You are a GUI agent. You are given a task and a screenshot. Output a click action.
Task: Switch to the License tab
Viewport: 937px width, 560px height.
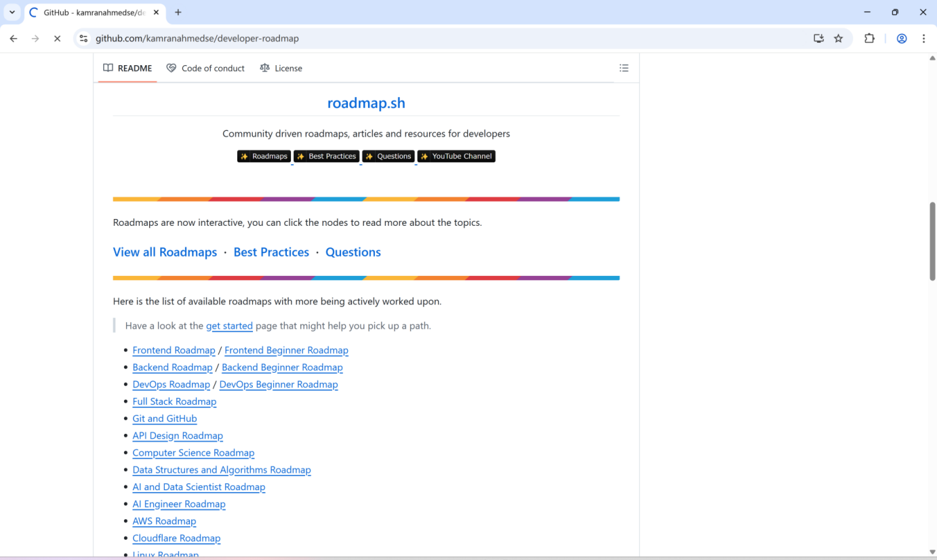tap(281, 68)
